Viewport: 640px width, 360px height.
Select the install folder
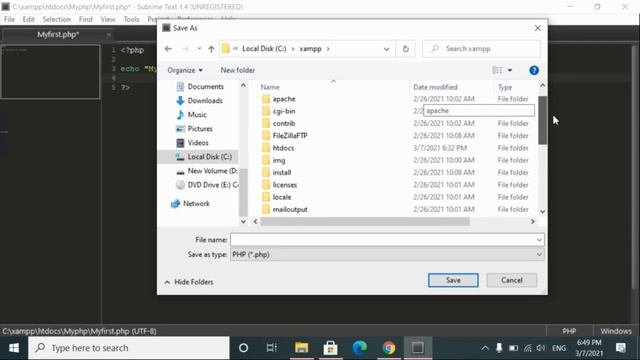(282, 172)
